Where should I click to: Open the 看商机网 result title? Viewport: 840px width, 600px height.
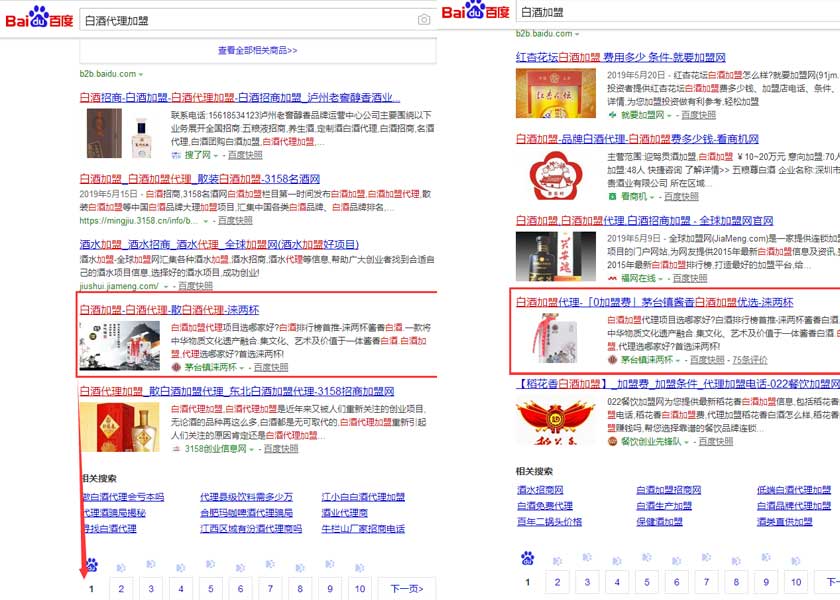pyautogui.click(x=637, y=139)
